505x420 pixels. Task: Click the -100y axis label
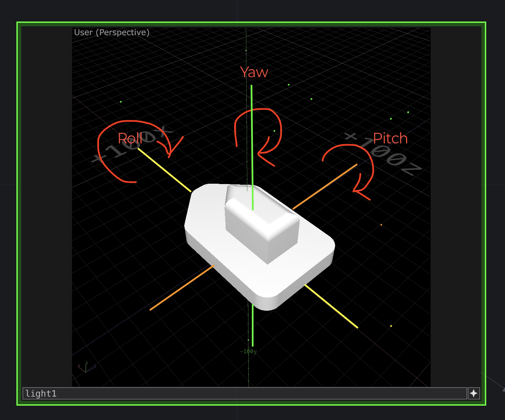[248, 351]
